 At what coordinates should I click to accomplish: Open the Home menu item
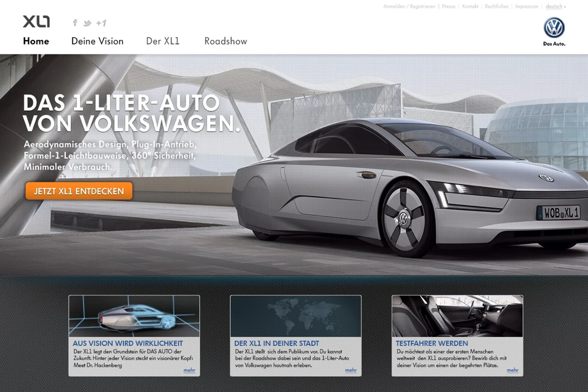point(36,41)
